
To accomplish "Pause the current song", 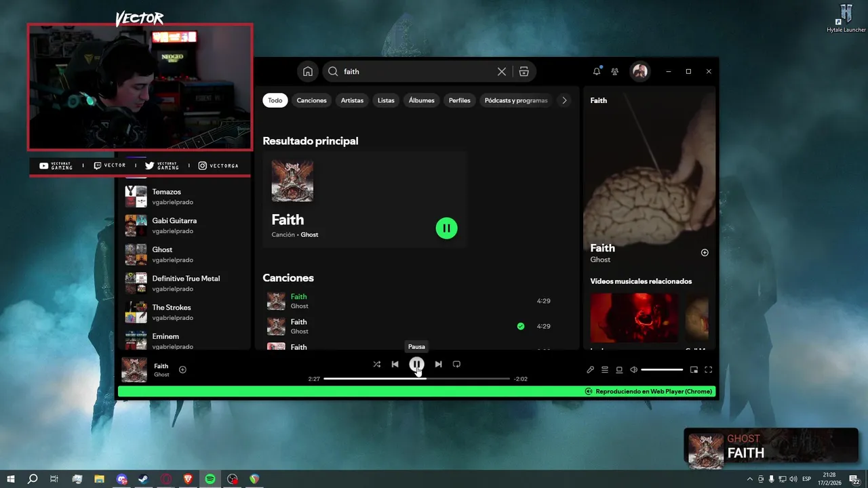I will (416, 364).
